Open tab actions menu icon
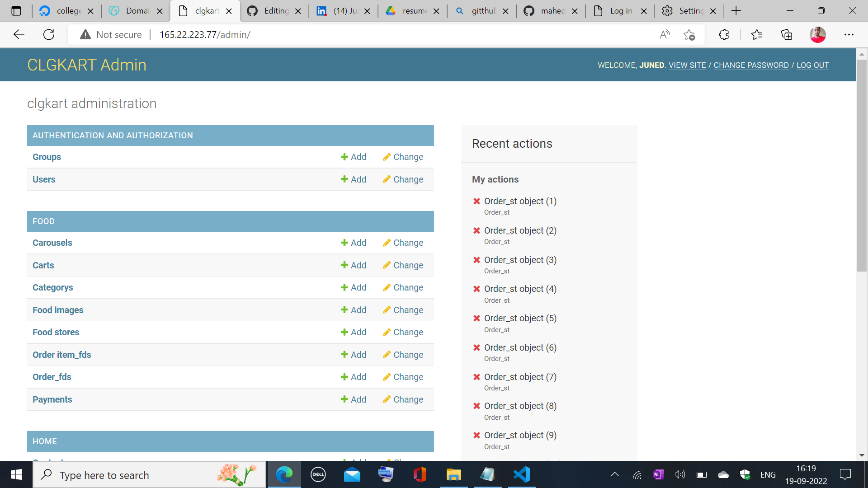 pyautogui.click(x=16, y=11)
